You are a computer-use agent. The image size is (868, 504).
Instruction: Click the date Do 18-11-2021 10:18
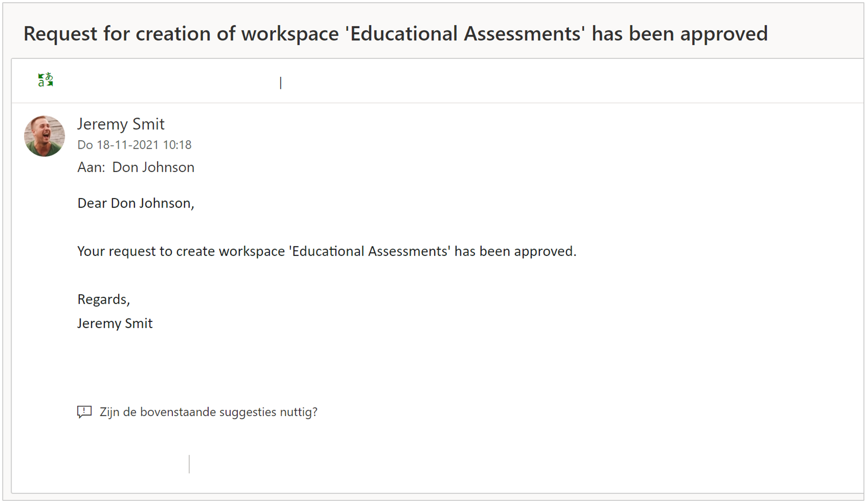pyautogui.click(x=134, y=145)
